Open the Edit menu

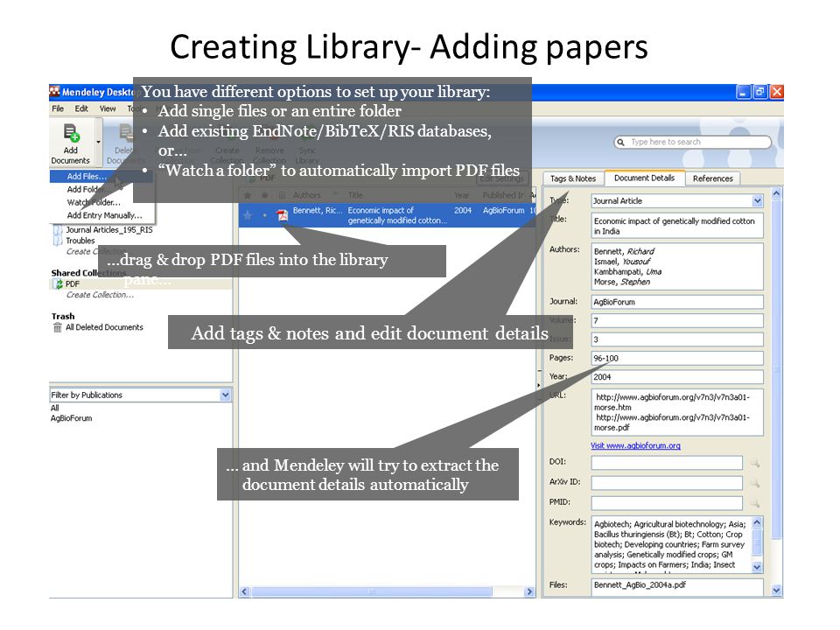(x=81, y=108)
